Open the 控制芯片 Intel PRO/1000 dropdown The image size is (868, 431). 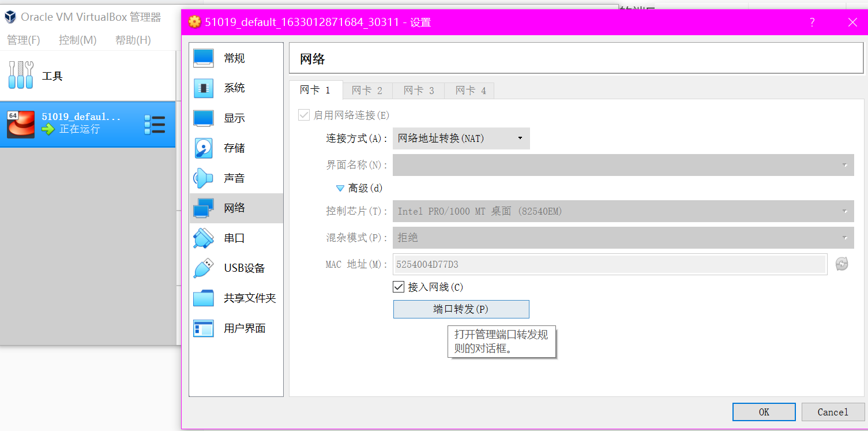click(623, 211)
